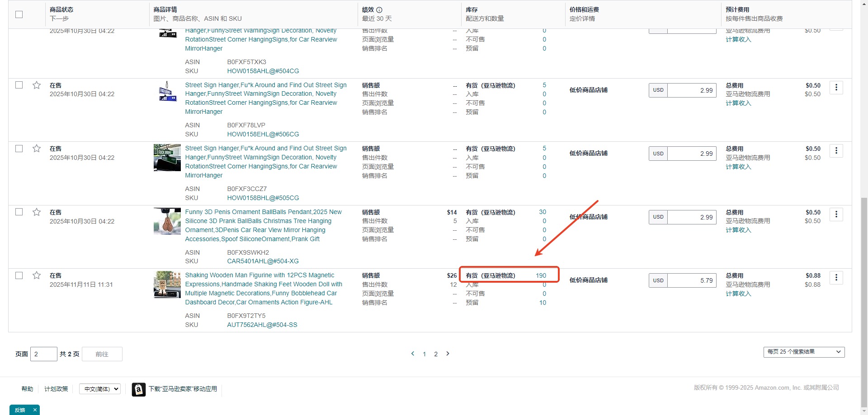Image resolution: width=868 pixels, height=415 pixels.
Task: Click the performance info icon in header
Action: (379, 10)
